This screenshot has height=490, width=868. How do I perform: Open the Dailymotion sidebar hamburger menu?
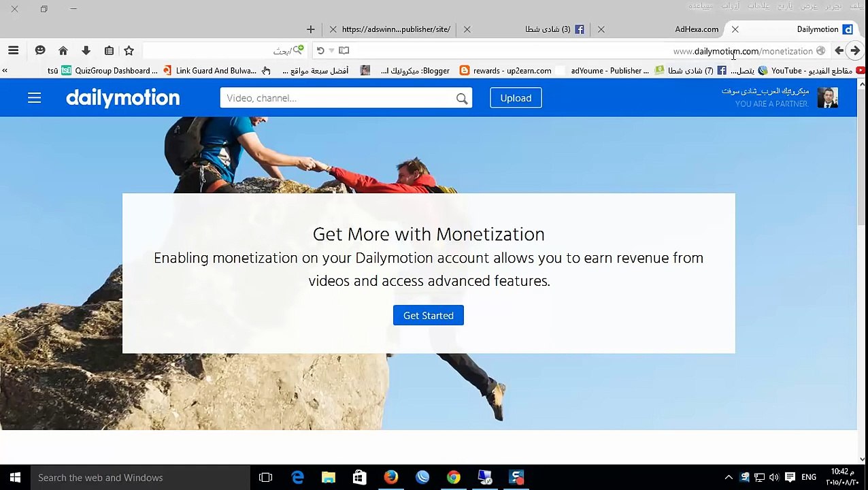(x=35, y=98)
